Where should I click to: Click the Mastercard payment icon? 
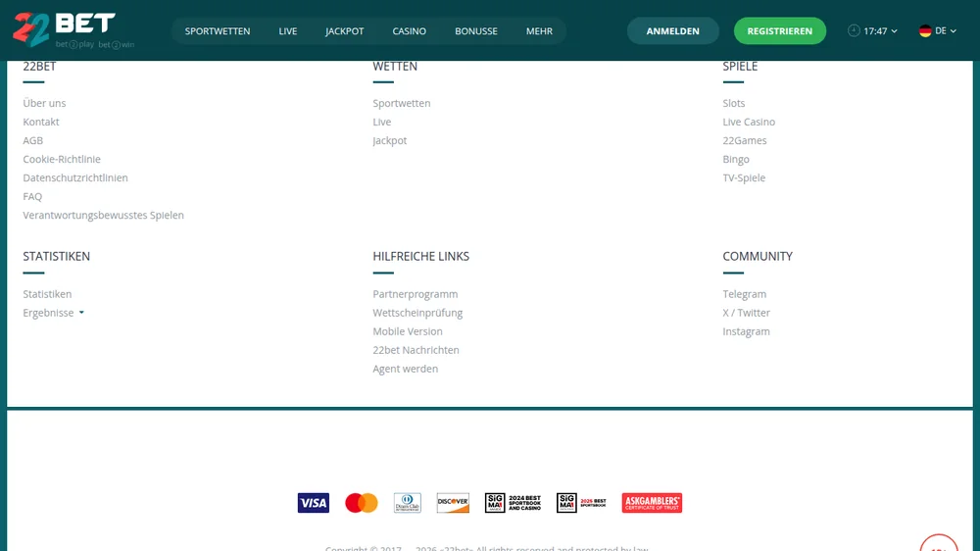click(x=362, y=503)
